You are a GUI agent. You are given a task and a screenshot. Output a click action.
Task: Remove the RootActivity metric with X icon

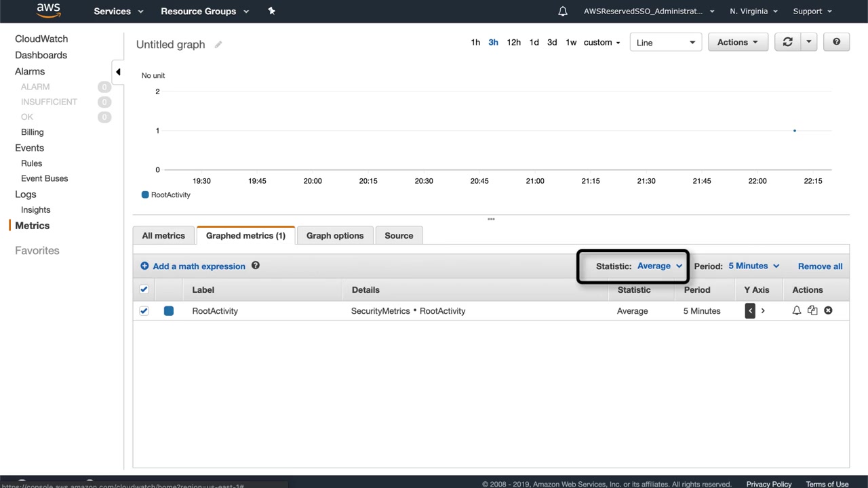pos(828,310)
